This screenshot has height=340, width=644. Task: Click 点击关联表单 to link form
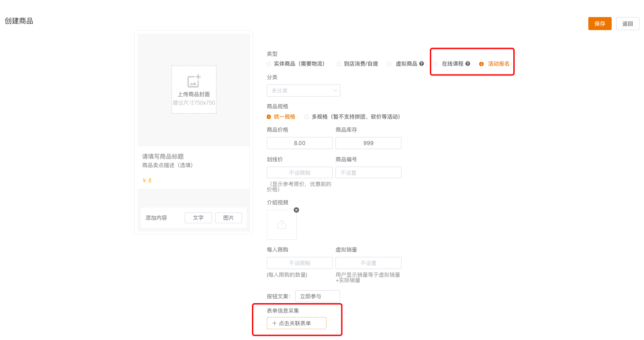click(x=296, y=323)
